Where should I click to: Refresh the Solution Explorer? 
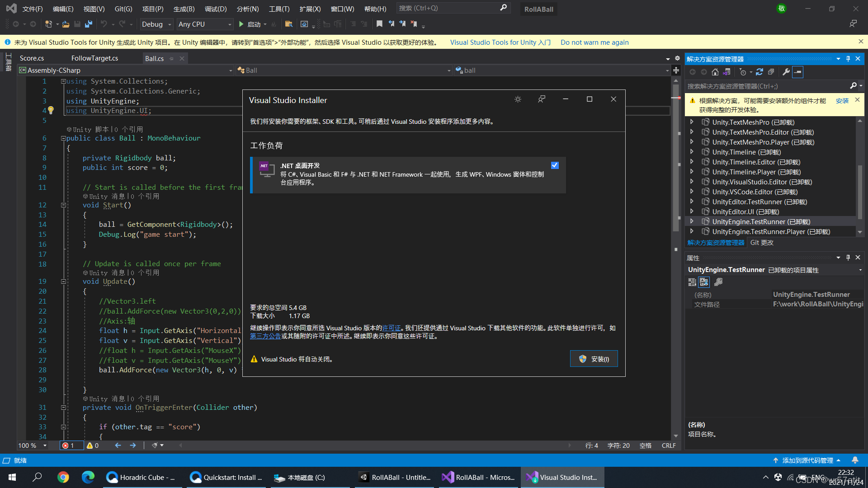point(759,72)
